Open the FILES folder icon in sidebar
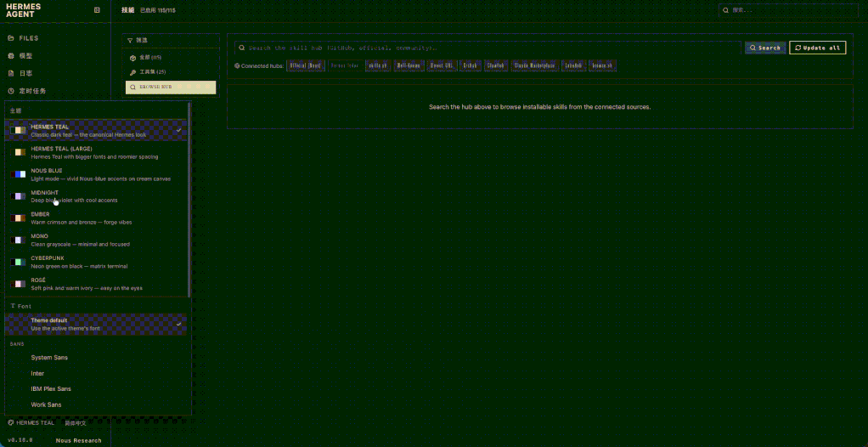Viewport: 868px width, 447px height. pos(10,38)
